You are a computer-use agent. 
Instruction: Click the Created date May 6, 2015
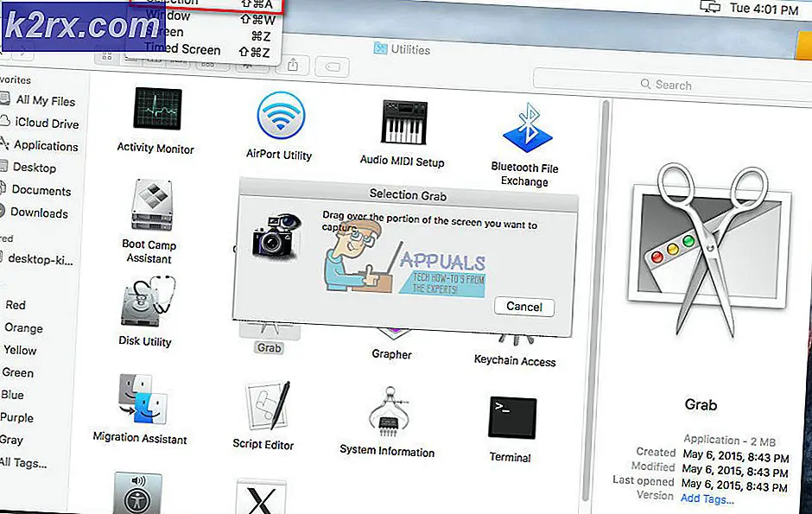pos(736,456)
